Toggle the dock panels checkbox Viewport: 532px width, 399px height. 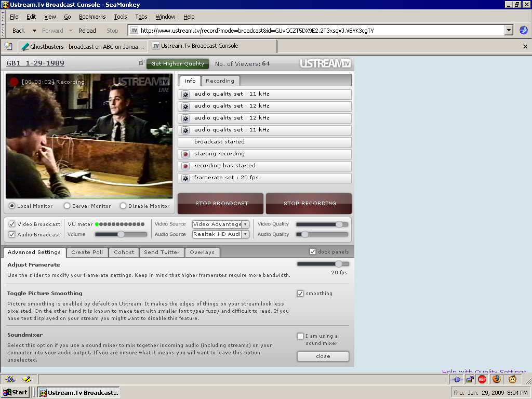pyautogui.click(x=313, y=251)
